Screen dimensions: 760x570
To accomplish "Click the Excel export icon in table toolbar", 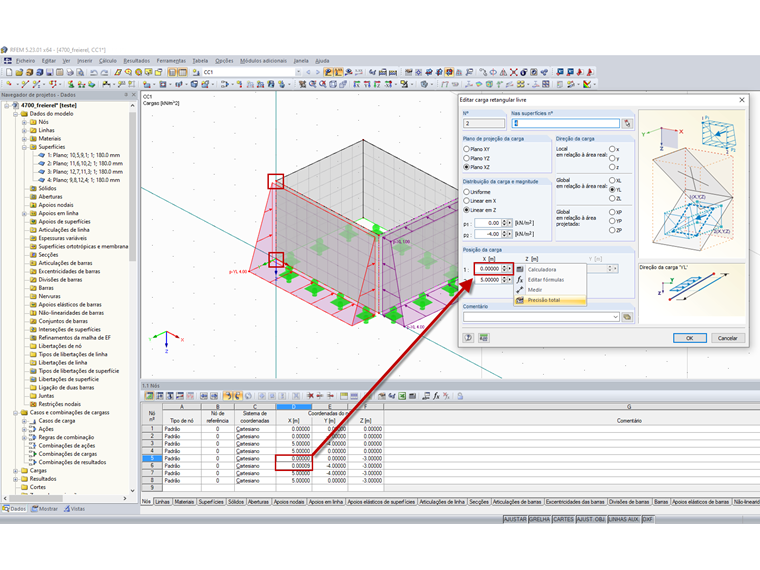I will (402, 396).
